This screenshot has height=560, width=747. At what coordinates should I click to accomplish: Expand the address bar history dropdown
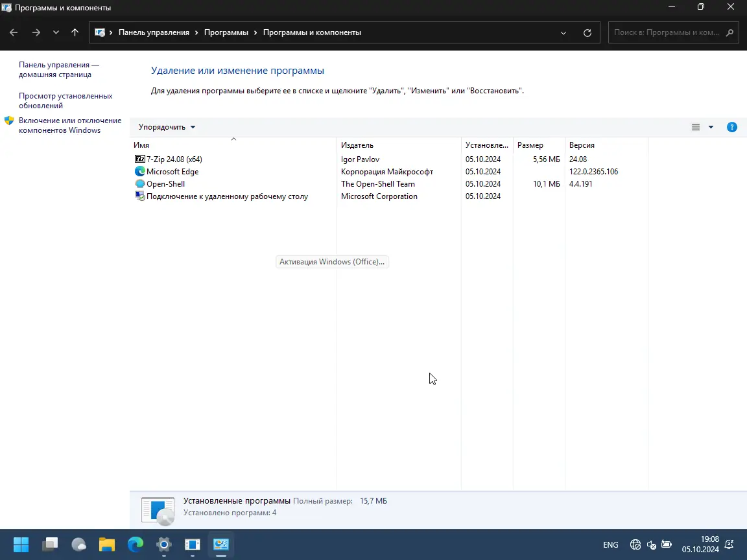point(563,33)
